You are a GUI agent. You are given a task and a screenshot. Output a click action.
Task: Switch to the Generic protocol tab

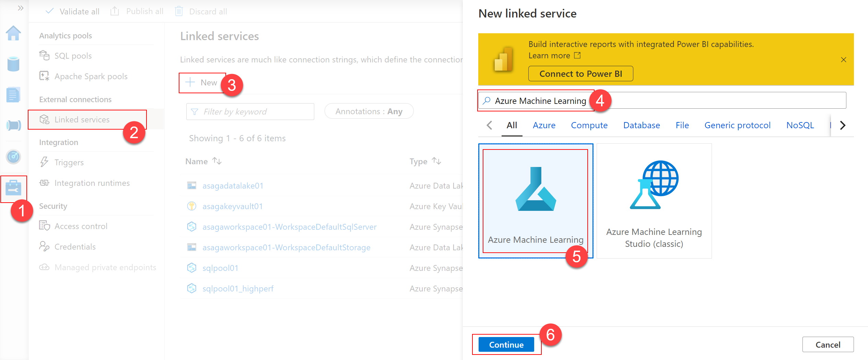coord(737,125)
